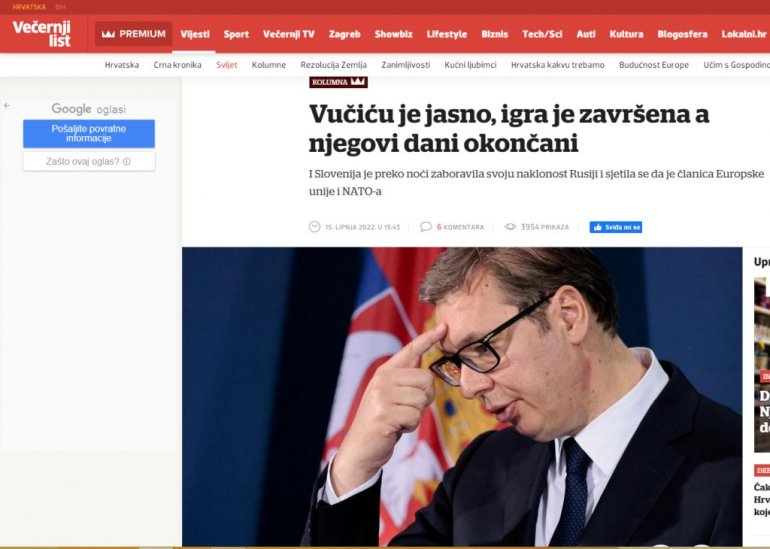
Task: Switch to BiH edition link
Action: (60, 7)
